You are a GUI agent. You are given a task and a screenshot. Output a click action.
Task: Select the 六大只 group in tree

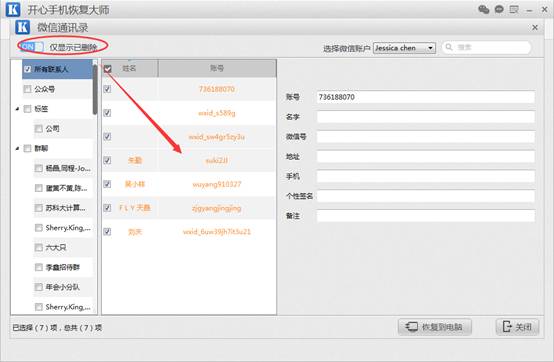(55, 248)
